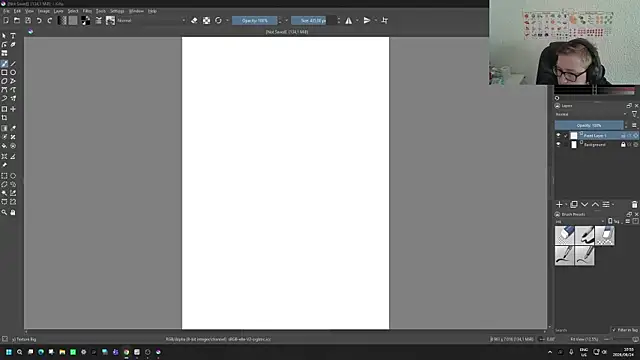Toggle horizontal mirror tool

(349, 20)
